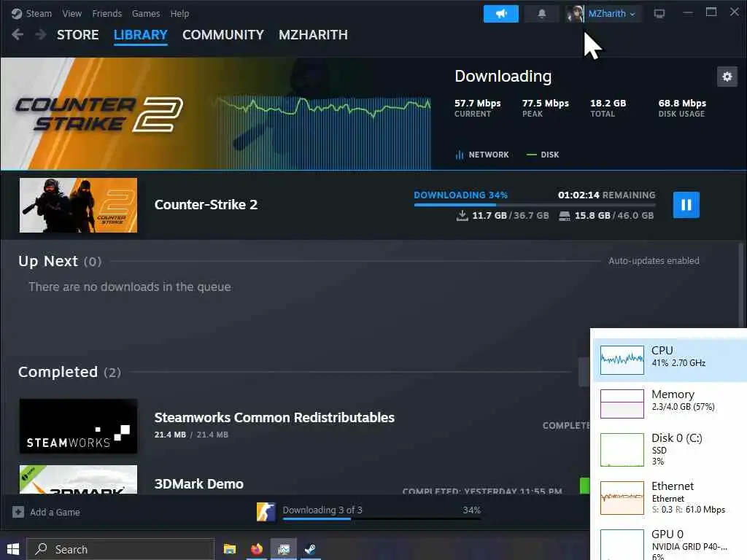Open the Games menu
This screenshot has width=747, height=560.
[146, 13]
